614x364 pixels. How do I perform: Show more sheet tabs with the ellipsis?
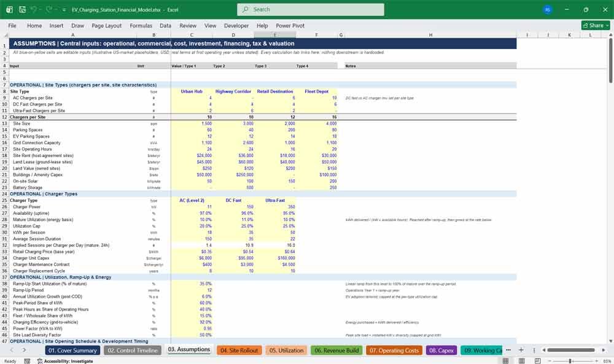(x=508, y=350)
